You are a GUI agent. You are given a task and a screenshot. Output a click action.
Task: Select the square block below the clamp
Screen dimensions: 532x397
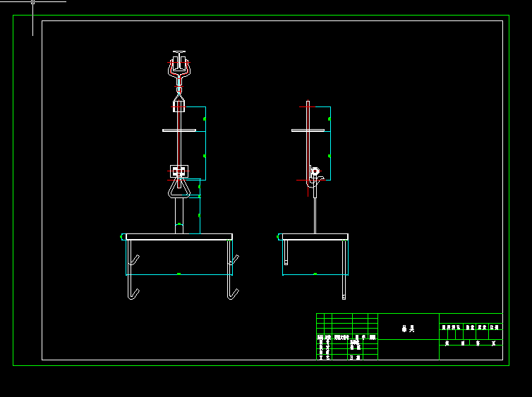[179, 106]
